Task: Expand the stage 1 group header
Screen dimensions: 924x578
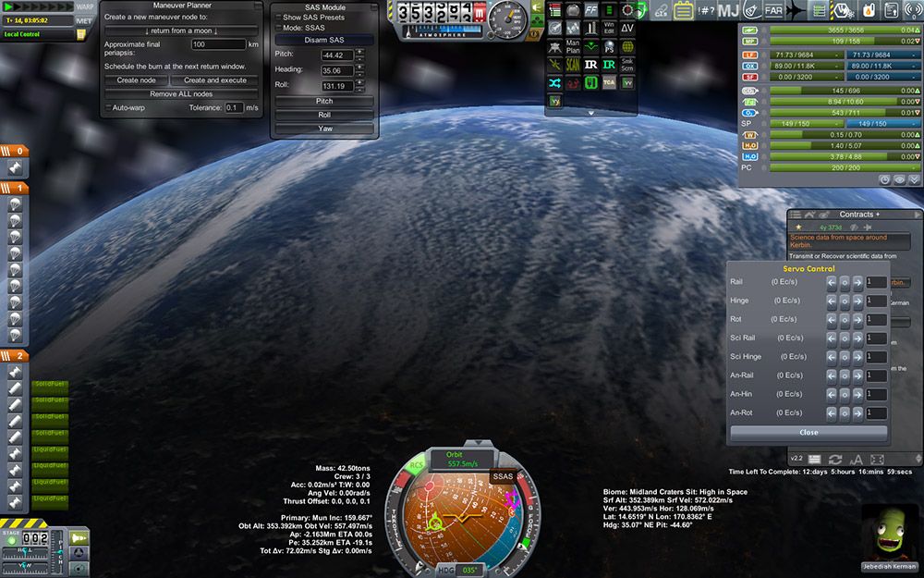Action: coord(14,188)
